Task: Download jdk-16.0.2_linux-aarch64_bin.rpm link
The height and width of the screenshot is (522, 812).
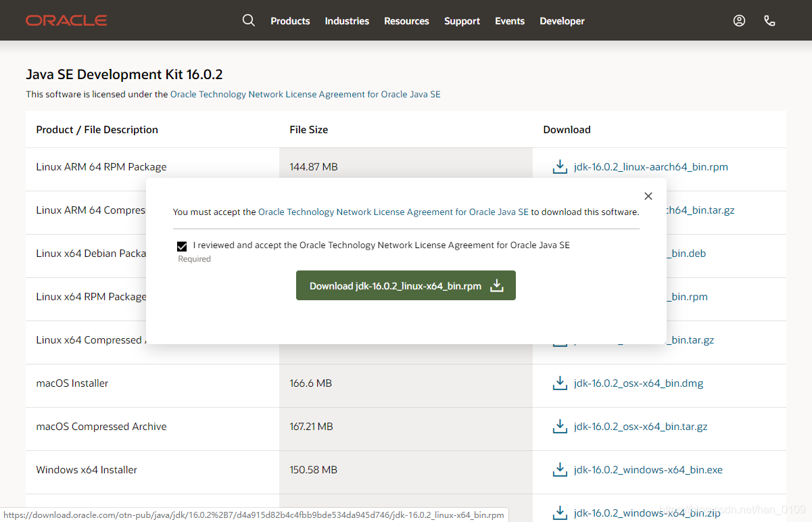Action: [x=651, y=167]
